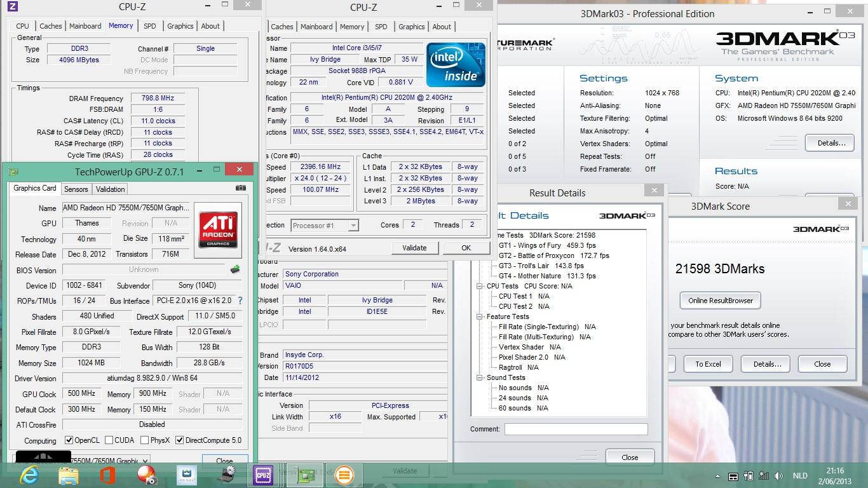Save the BIOS using GPU-Z chip icon

[235, 269]
